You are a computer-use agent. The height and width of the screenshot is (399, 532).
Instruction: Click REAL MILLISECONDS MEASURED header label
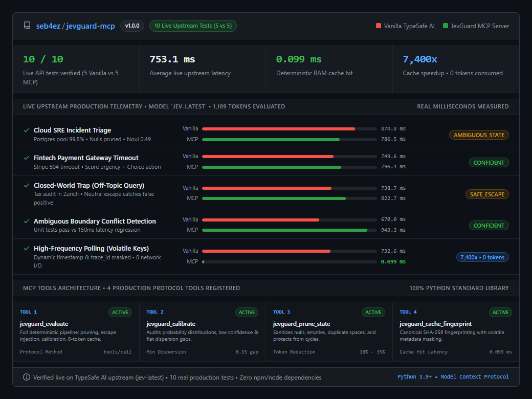tap(463, 106)
